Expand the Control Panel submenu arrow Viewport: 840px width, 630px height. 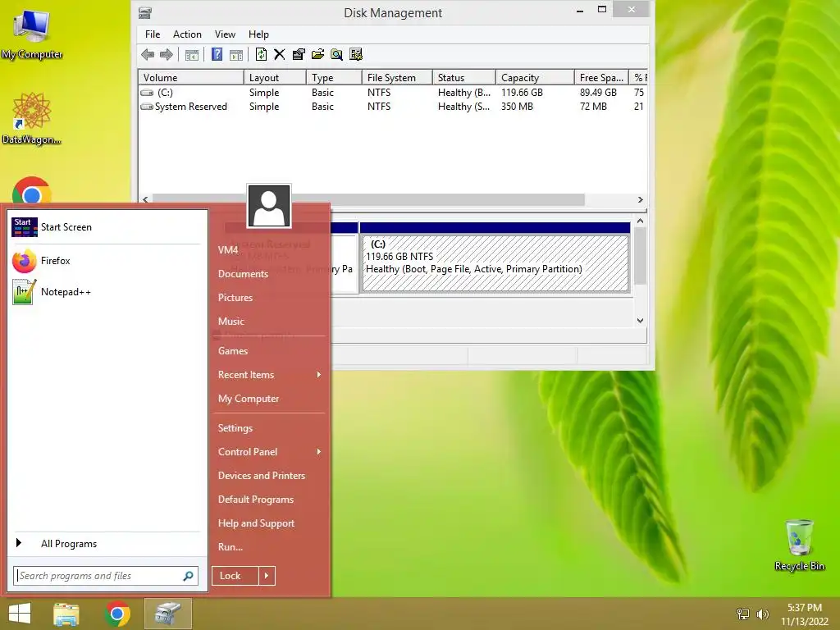pyautogui.click(x=319, y=452)
